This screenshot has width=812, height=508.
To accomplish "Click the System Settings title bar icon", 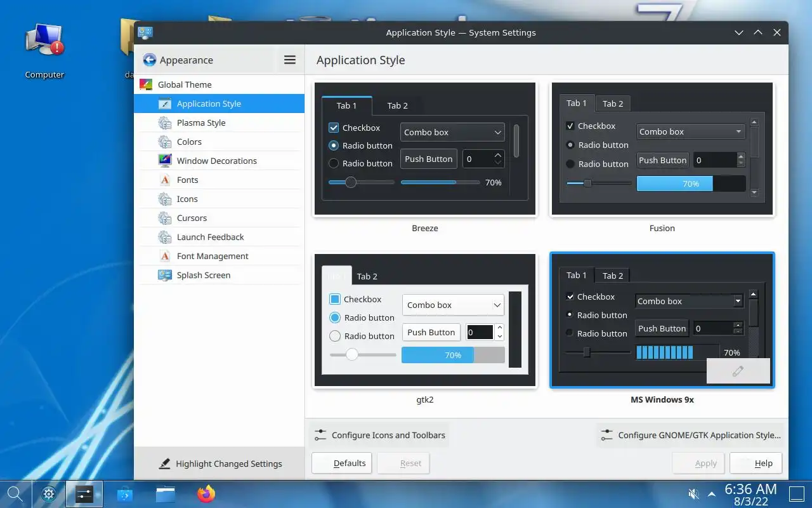I will [145, 32].
